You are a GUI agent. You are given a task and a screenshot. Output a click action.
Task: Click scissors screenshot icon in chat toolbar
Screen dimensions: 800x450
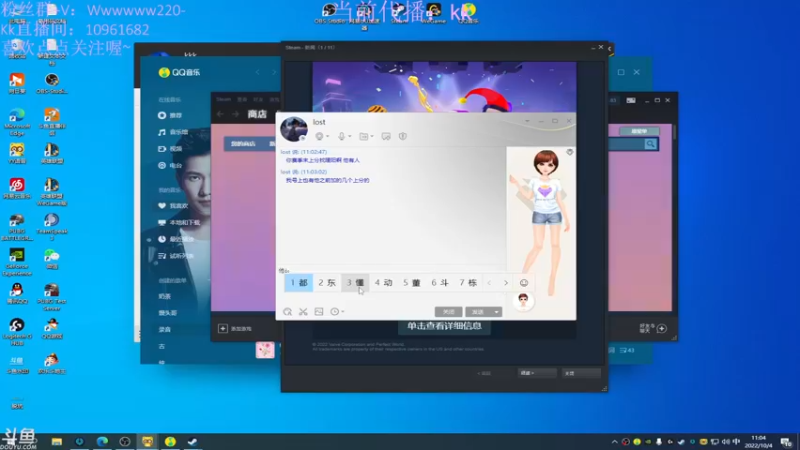point(303,312)
